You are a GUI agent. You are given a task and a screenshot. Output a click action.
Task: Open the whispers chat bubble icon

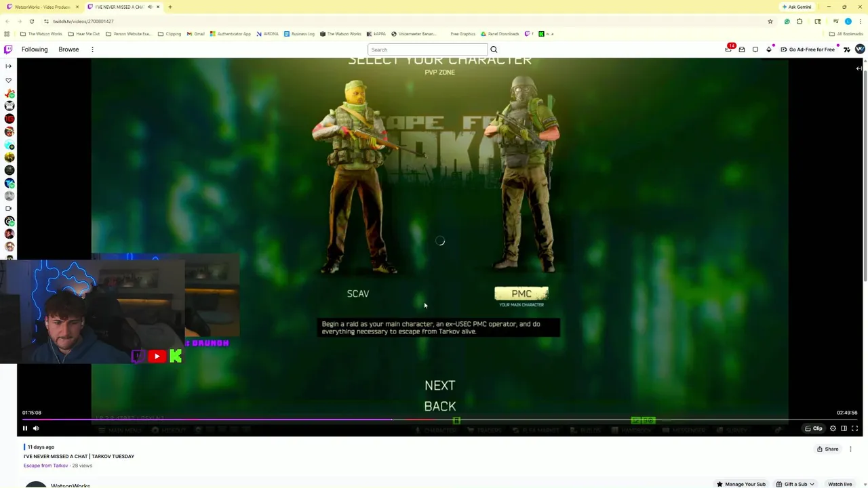click(755, 49)
